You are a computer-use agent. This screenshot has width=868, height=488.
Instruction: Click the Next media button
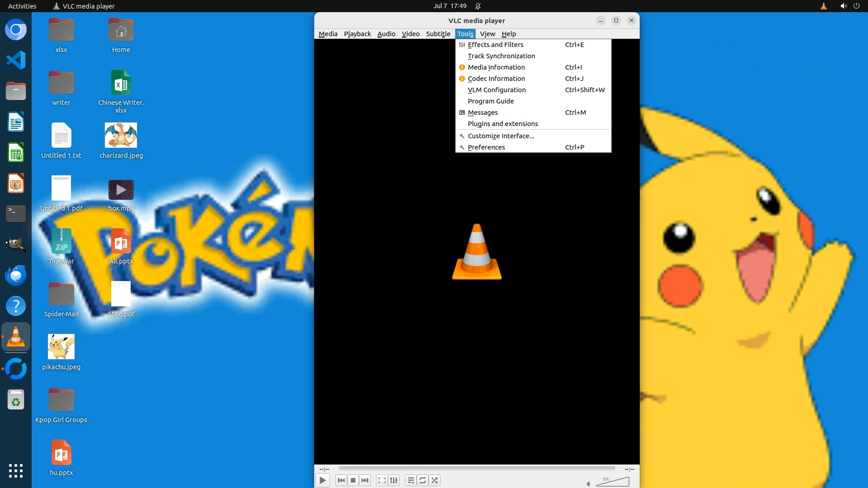tap(365, 480)
